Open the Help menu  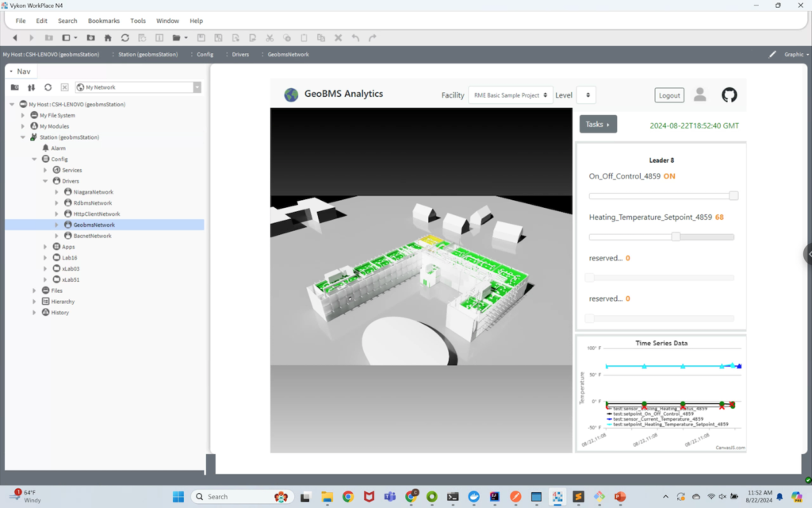pos(197,21)
